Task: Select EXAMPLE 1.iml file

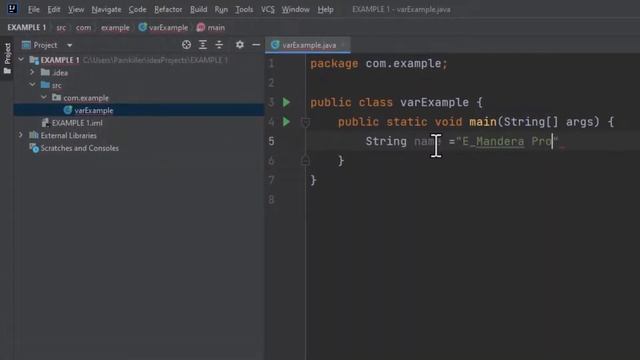Action: point(72,123)
